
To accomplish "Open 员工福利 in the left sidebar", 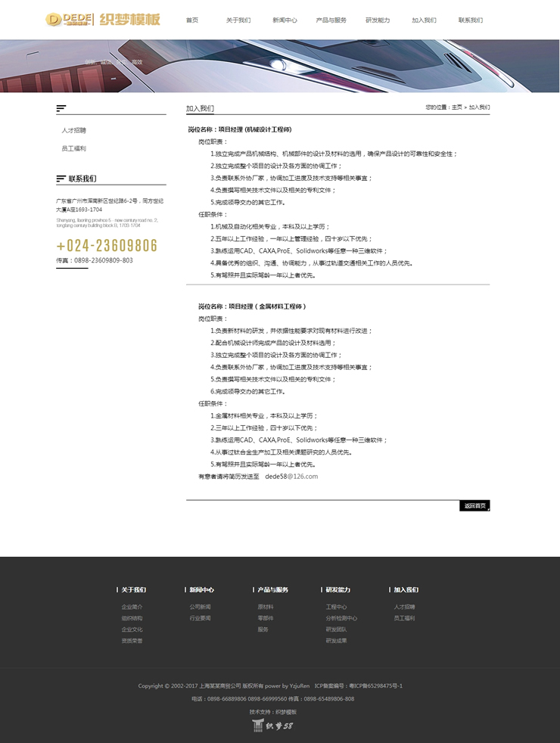I will pos(74,149).
